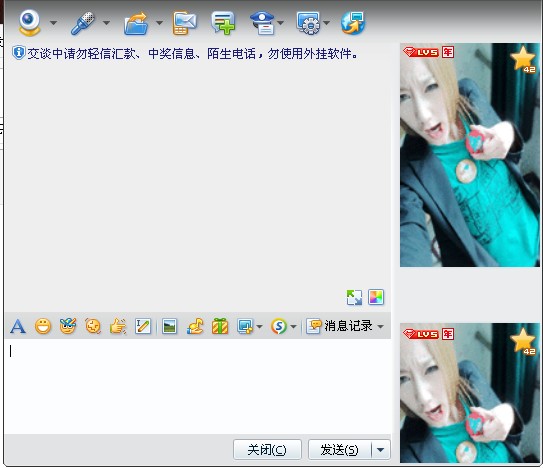Send a file using folder icon
Image resolution: width=543 pixels, height=468 pixels.
point(136,23)
